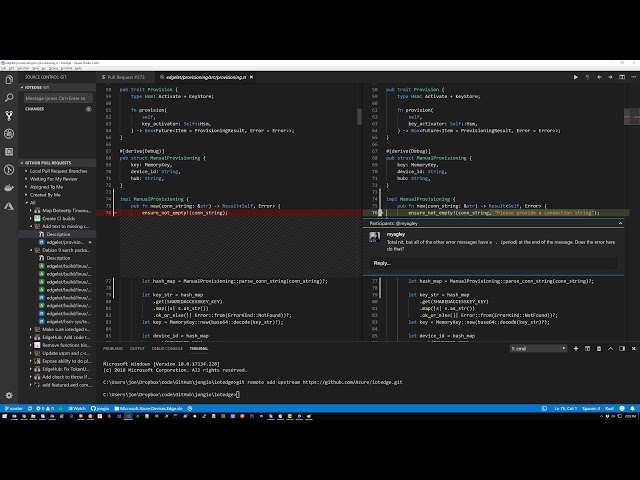
Task: Change indentation via Spaces: 4
Action: [591, 408]
